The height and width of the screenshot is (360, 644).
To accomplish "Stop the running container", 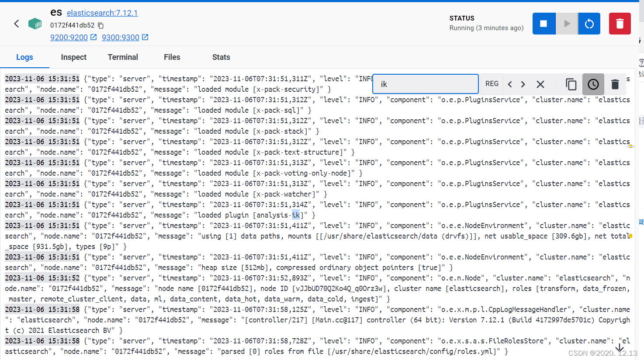I will [x=544, y=24].
